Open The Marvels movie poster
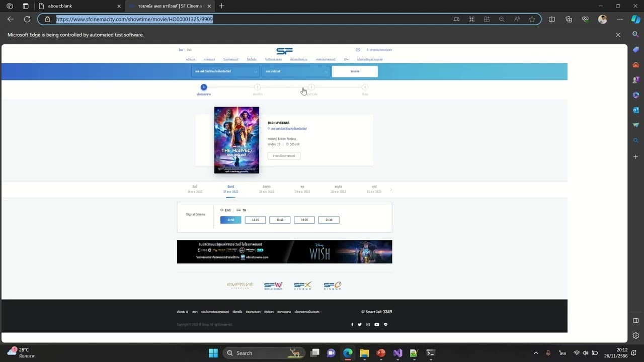The height and width of the screenshot is (362, 644). tap(236, 140)
